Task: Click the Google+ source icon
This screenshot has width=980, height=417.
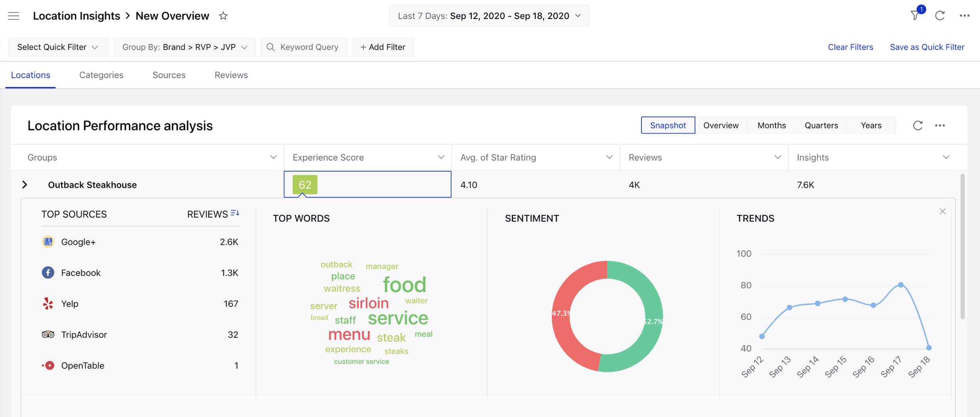Action: 48,242
